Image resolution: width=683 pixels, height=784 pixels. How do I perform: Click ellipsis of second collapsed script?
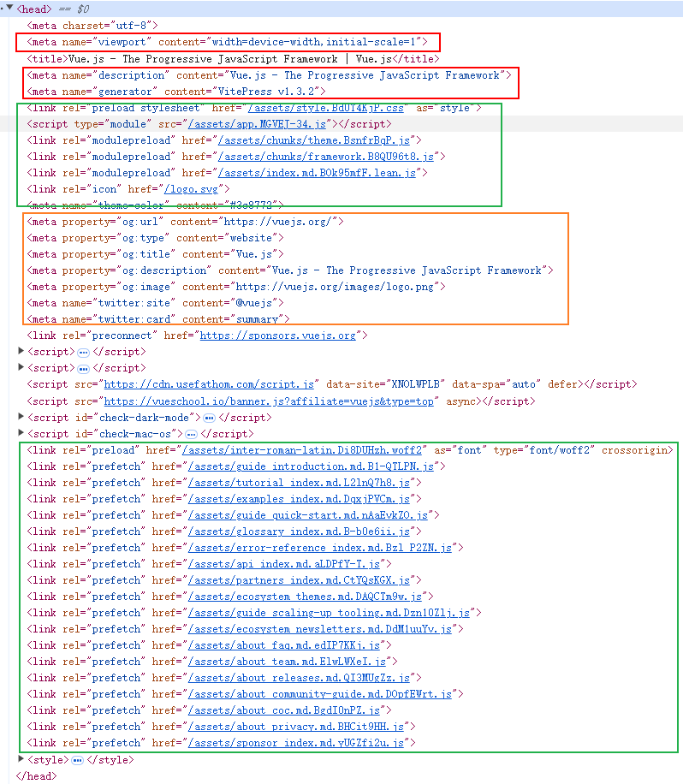point(84,369)
